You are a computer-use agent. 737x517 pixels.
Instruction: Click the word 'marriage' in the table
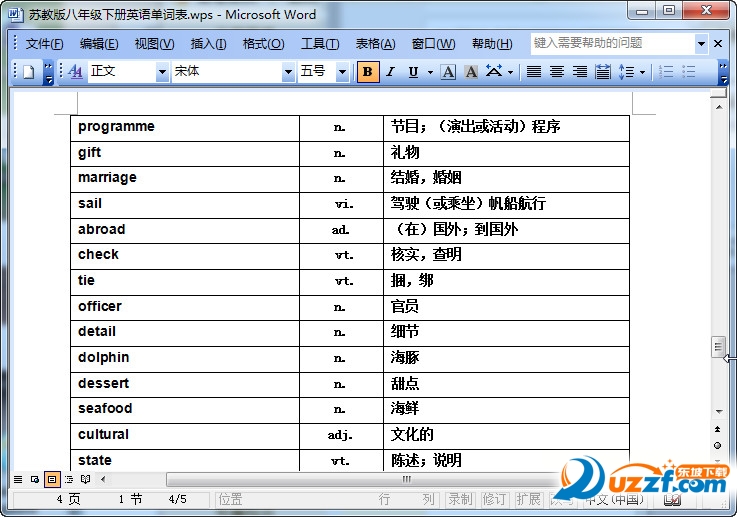107,178
